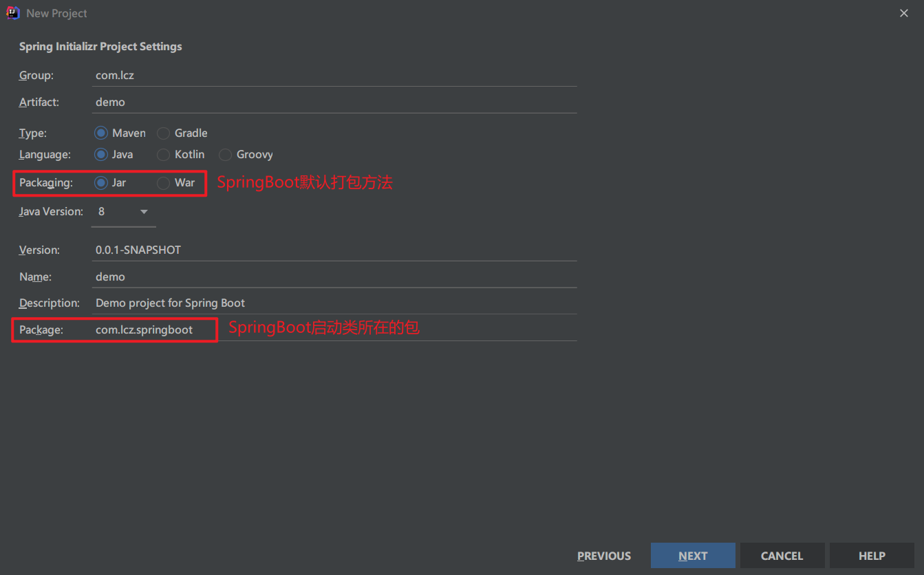Image resolution: width=924 pixels, height=575 pixels.
Task: Proceed with the NEXT button
Action: coord(693,556)
